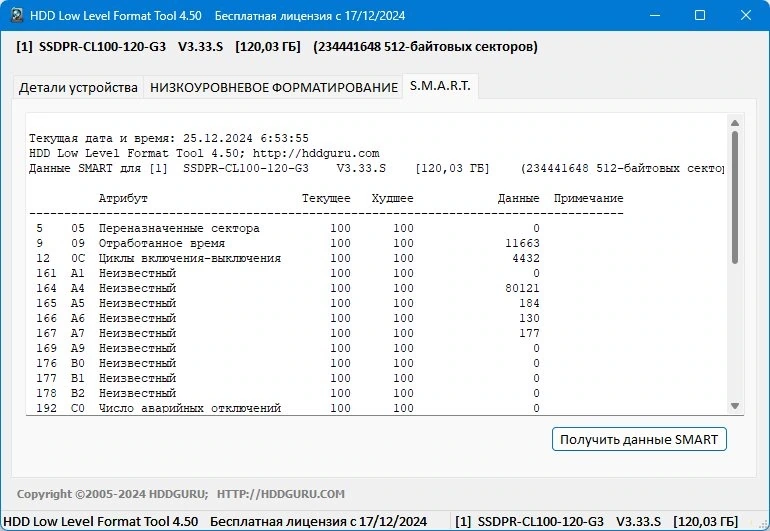Minimize the HDD Low Level Format window
The image size is (770, 531).
click(655, 15)
